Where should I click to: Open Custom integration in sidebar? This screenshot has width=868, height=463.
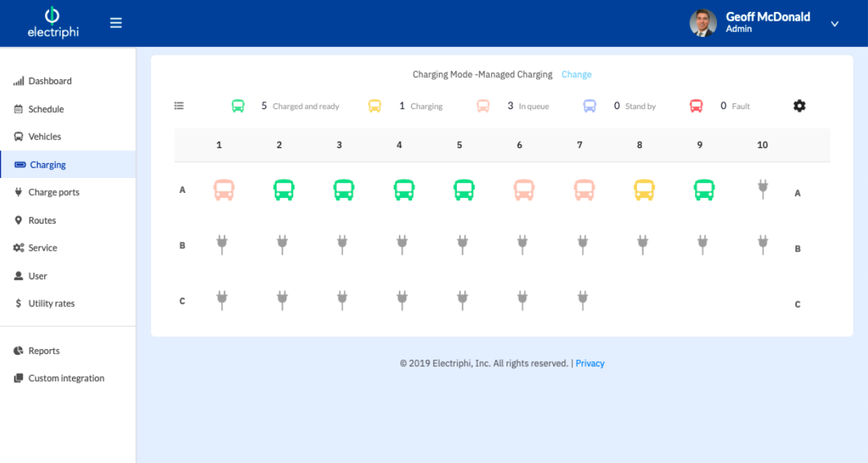68,378
